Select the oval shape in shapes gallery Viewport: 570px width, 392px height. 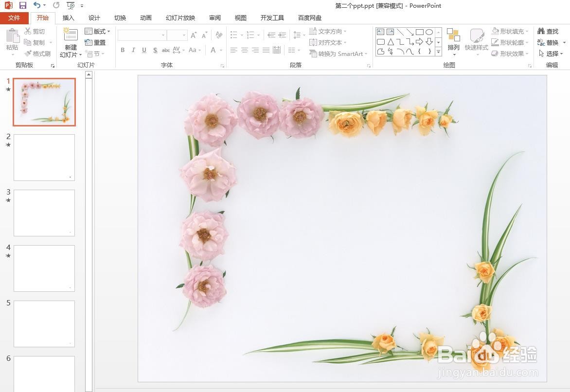coord(429,32)
